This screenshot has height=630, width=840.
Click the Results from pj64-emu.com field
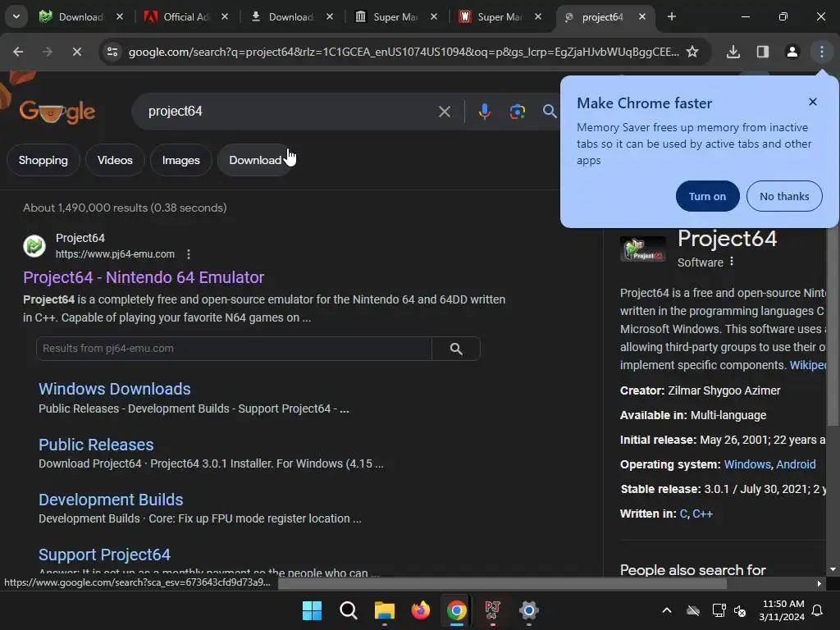pyautogui.click(x=234, y=348)
